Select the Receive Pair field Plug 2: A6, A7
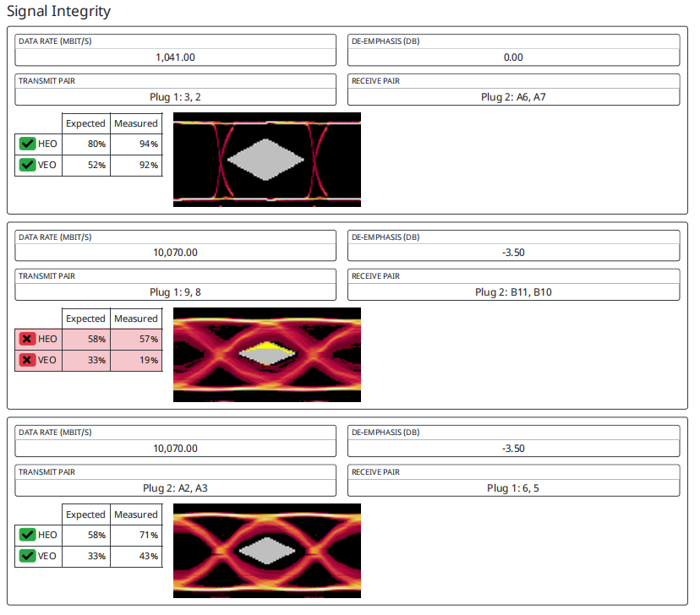The width and height of the screenshot is (700, 615). (x=513, y=97)
